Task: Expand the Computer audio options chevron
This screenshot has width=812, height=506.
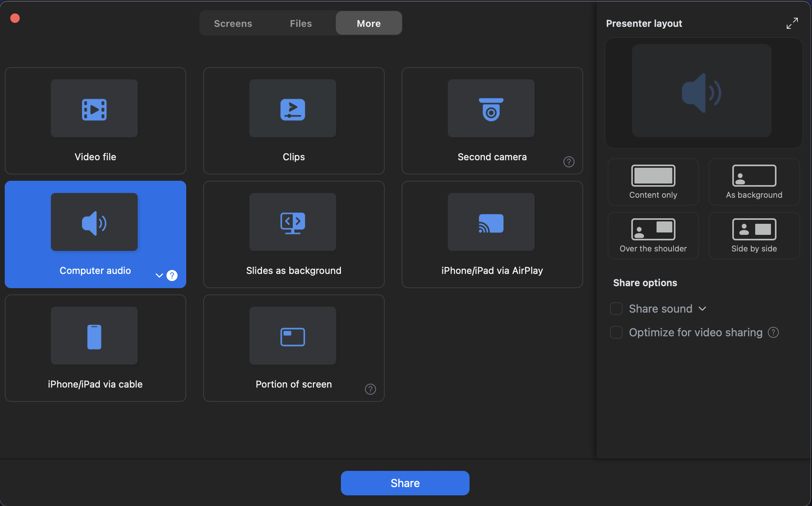Action: pyautogui.click(x=159, y=275)
